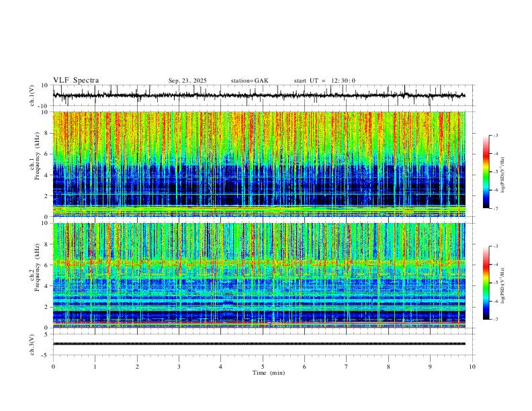Click time axis tick label "2"
This screenshot has height=411, width=532.
tap(137, 367)
